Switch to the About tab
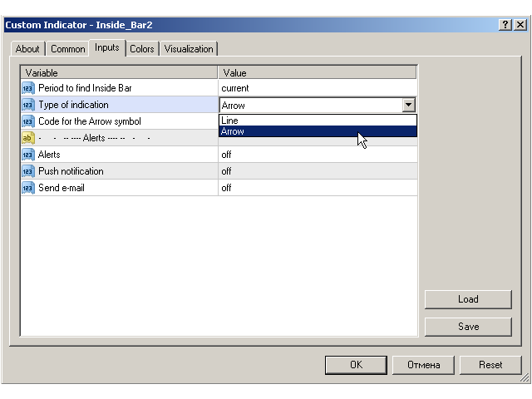 (x=27, y=49)
